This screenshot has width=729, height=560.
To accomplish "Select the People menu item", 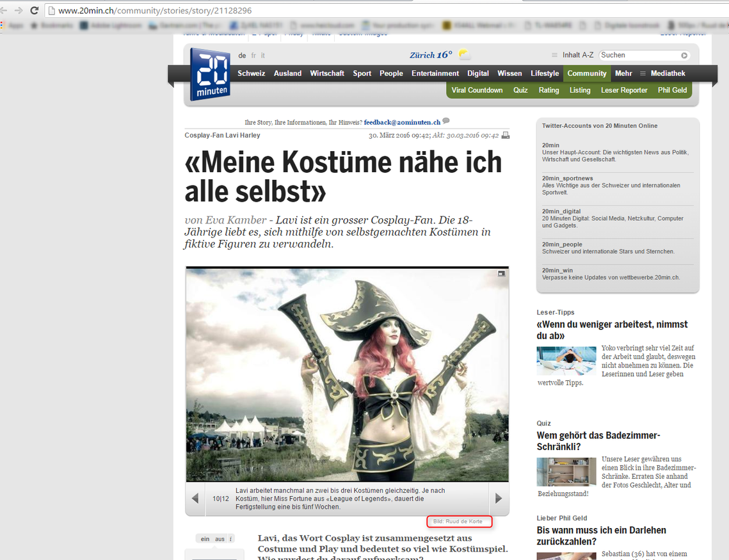I will 391,74.
